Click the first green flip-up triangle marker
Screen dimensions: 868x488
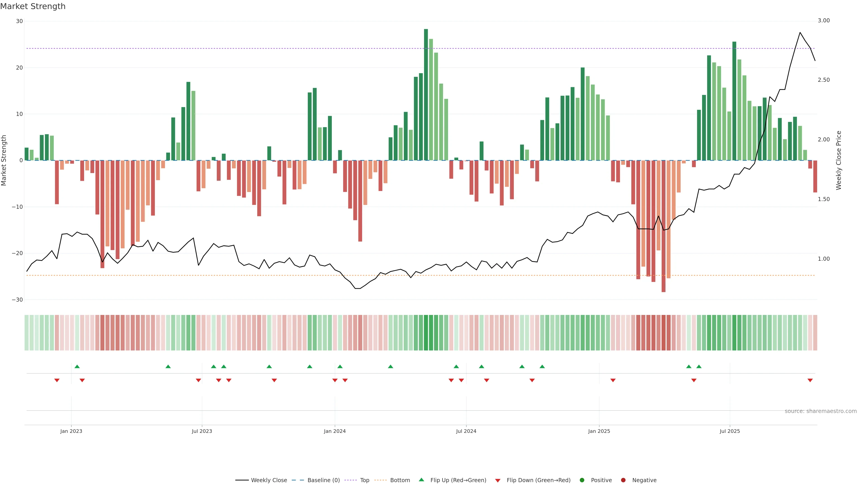click(x=77, y=366)
